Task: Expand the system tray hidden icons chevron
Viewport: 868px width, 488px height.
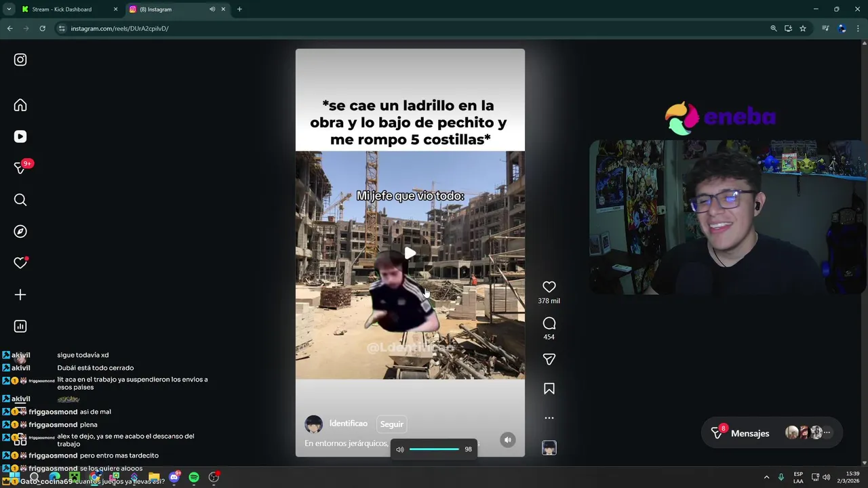Action: coord(767,477)
